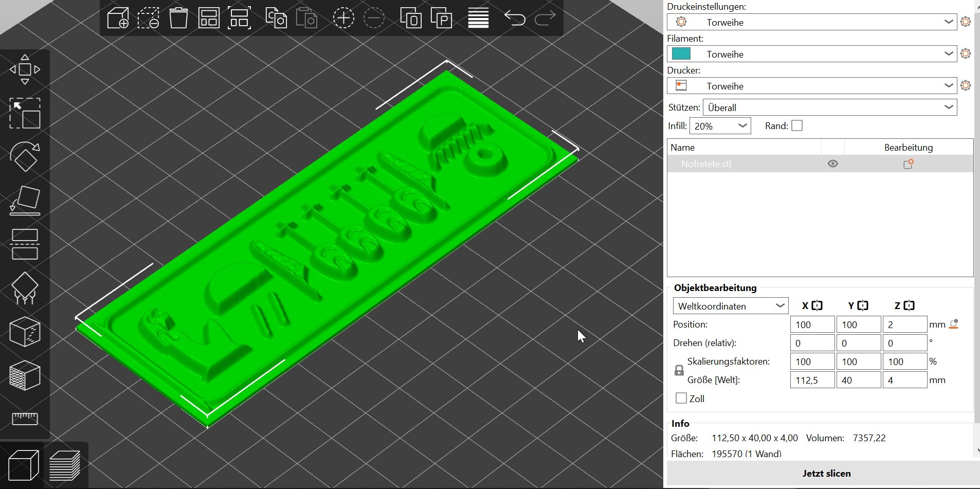Image resolution: width=980 pixels, height=489 pixels.
Task: Open the Drucker preset dropdown
Action: coord(812,85)
